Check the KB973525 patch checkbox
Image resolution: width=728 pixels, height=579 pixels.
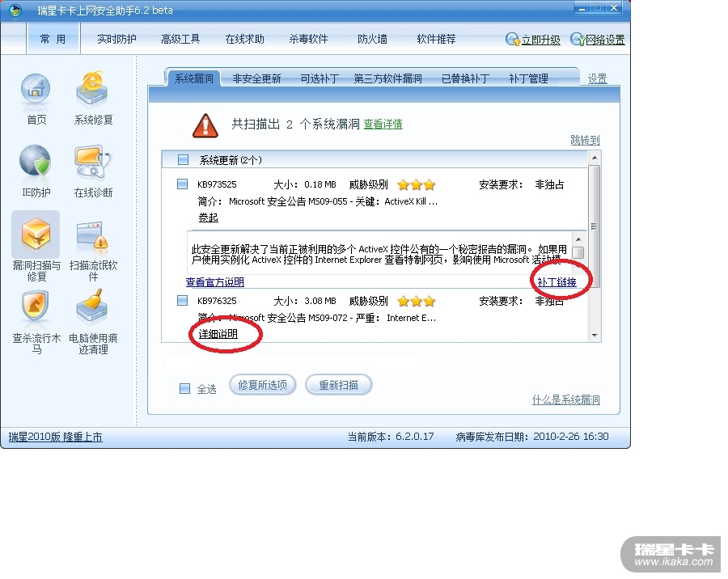(x=183, y=184)
